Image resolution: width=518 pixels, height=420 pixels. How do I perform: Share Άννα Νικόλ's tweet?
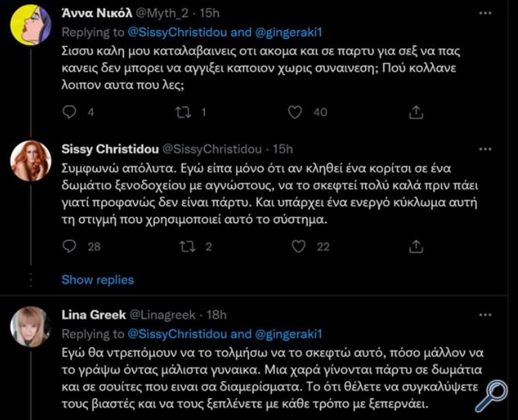[x=416, y=112]
